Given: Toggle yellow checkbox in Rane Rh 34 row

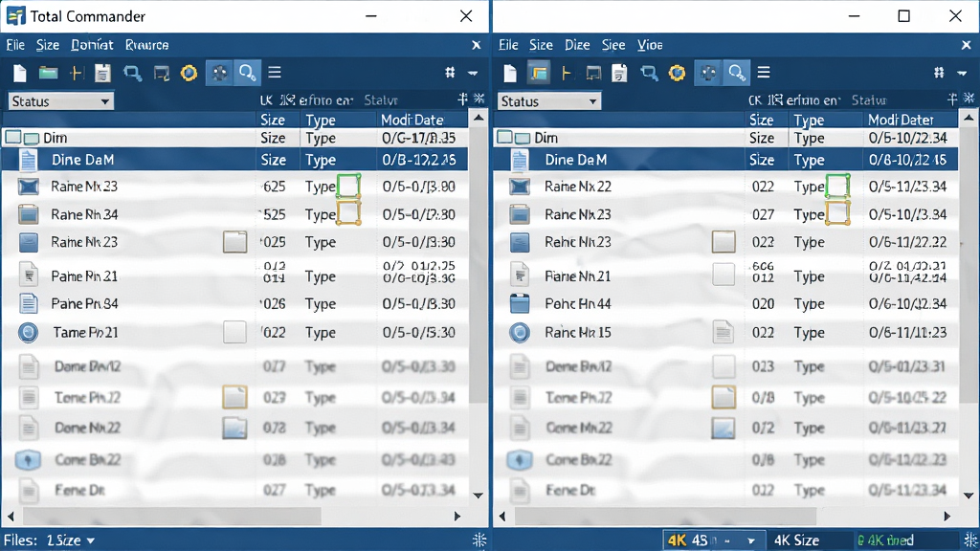Looking at the screenshot, I should pos(348,213).
